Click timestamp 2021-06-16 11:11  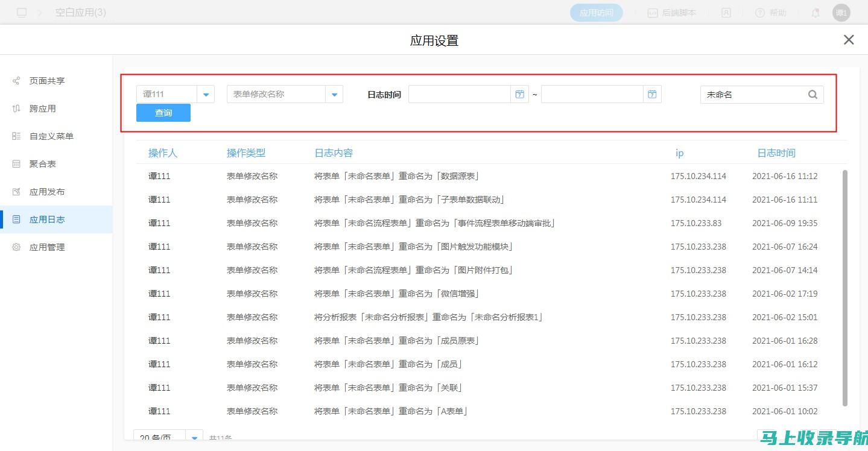pos(785,200)
